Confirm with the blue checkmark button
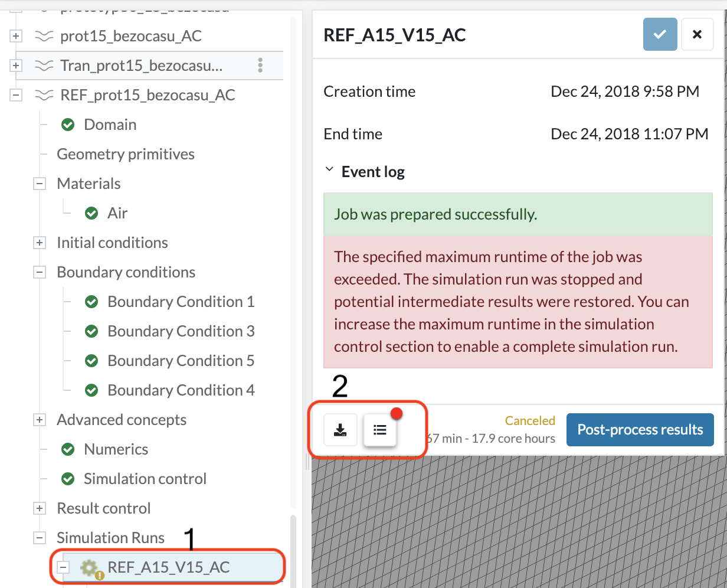The width and height of the screenshot is (727, 588). pos(660,34)
